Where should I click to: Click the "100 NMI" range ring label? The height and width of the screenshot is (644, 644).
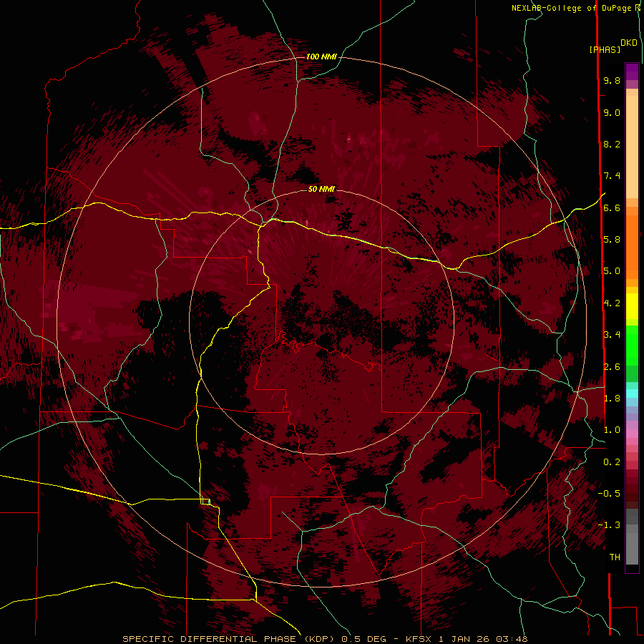pyautogui.click(x=321, y=57)
